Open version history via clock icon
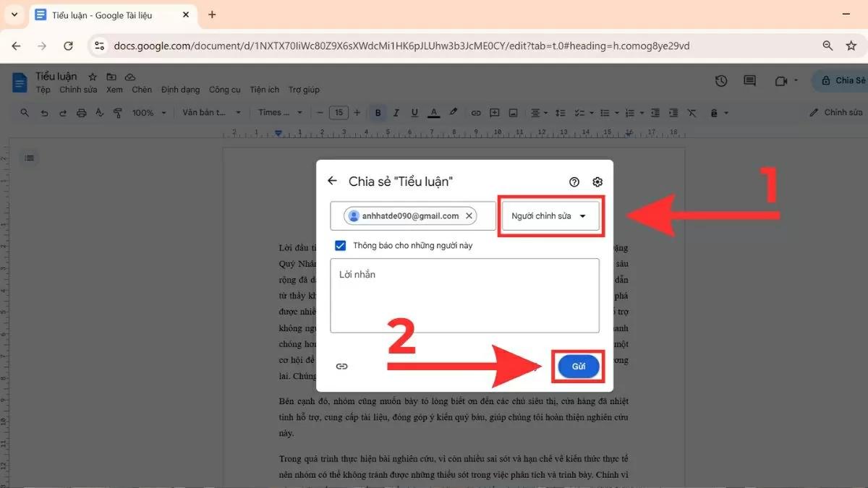The image size is (868, 488). click(x=720, y=81)
